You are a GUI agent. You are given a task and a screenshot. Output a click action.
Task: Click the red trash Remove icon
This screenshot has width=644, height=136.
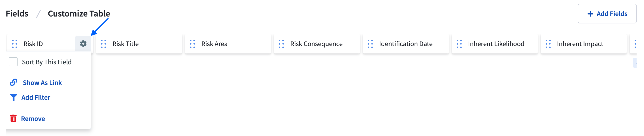pyautogui.click(x=13, y=118)
